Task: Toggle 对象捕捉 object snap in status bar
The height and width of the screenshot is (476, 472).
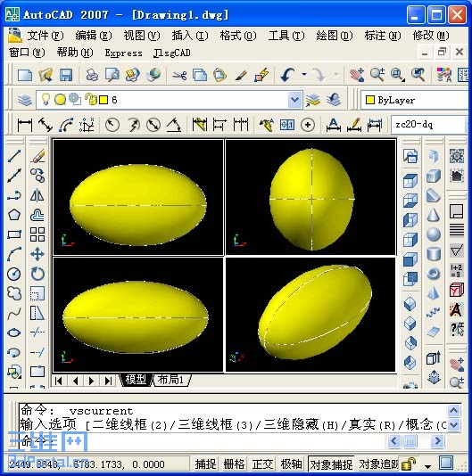Action: pos(331,464)
